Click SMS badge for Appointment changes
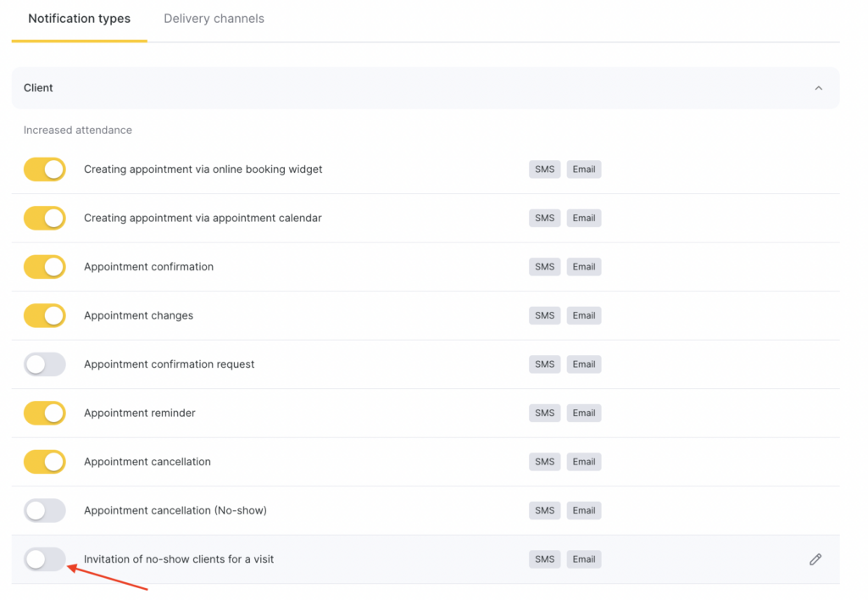Screen dimensions: 868x600 [x=544, y=315]
